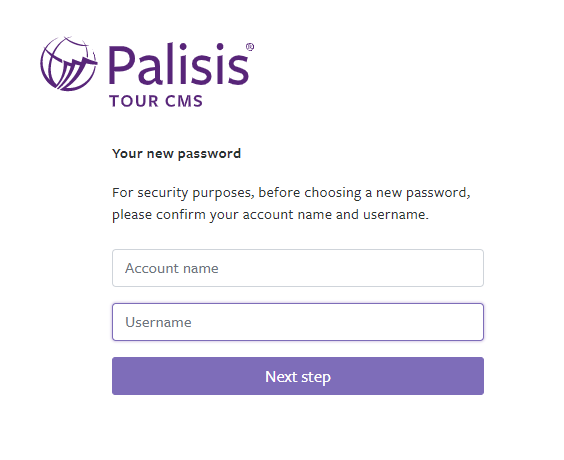Click the Palisis wordmark in the logo
The width and height of the screenshot is (564, 460).
coord(179,64)
